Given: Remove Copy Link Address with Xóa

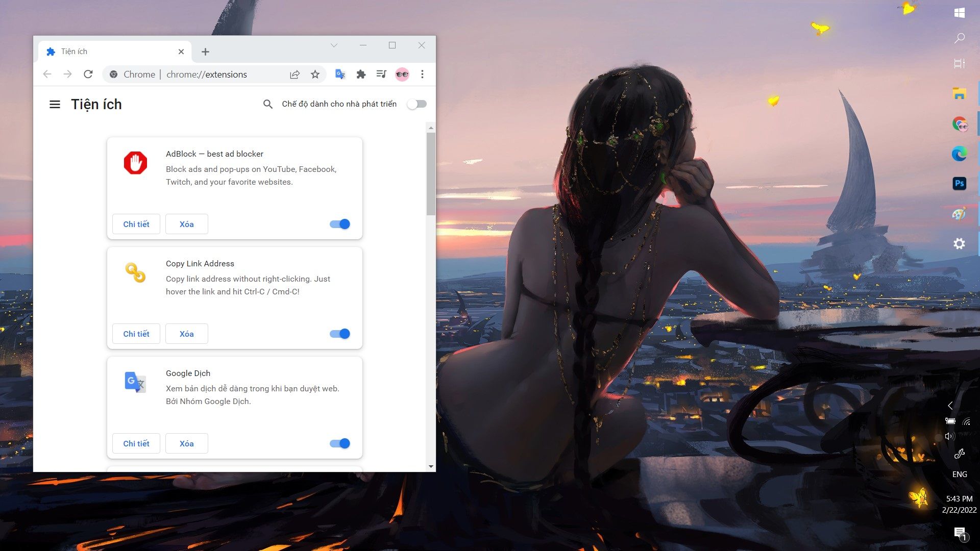Looking at the screenshot, I should pyautogui.click(x=187, y=334).
